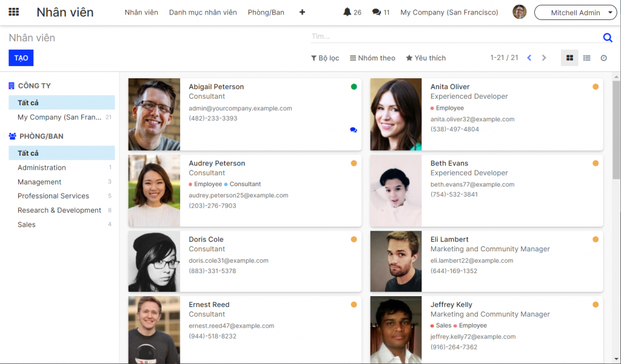Click Audrey Peterson's orange status dot
621x364 pixels.
tap(354, 163)
